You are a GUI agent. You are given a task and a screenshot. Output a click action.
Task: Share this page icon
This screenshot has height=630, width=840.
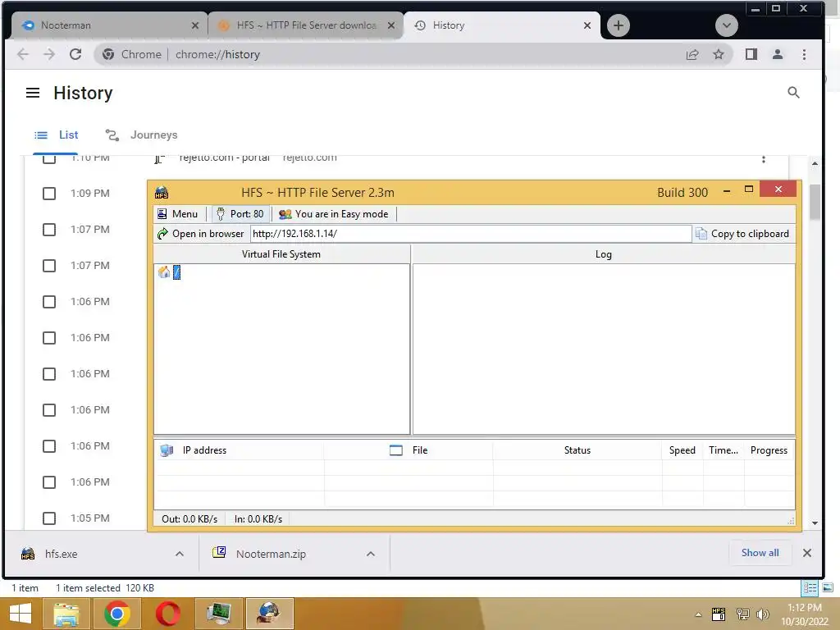click(x=692, y=54)
